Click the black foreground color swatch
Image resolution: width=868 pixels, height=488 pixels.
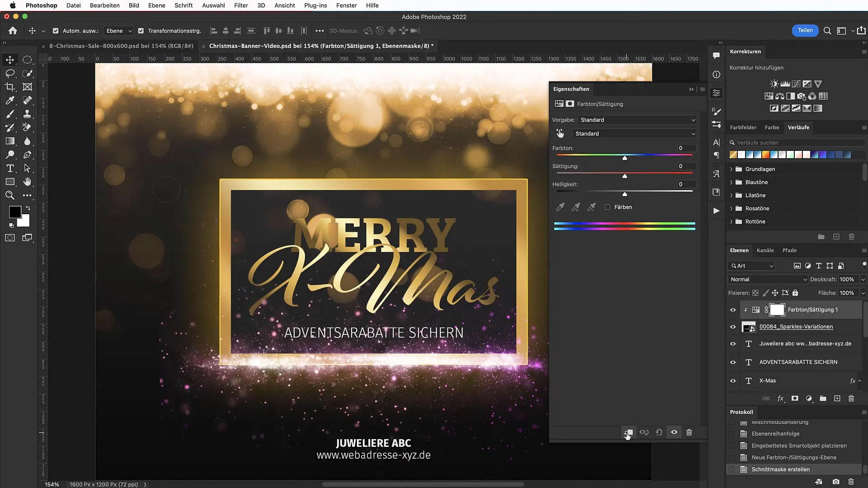click(x=15, y=211)
